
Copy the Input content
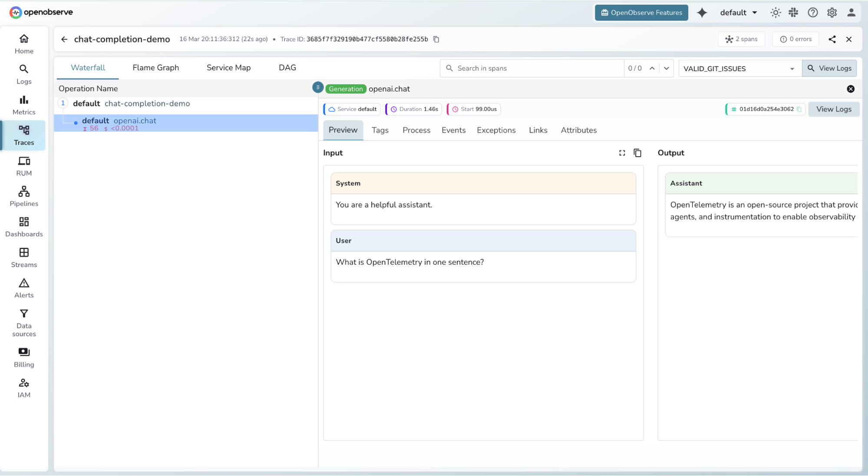point(637,153)
